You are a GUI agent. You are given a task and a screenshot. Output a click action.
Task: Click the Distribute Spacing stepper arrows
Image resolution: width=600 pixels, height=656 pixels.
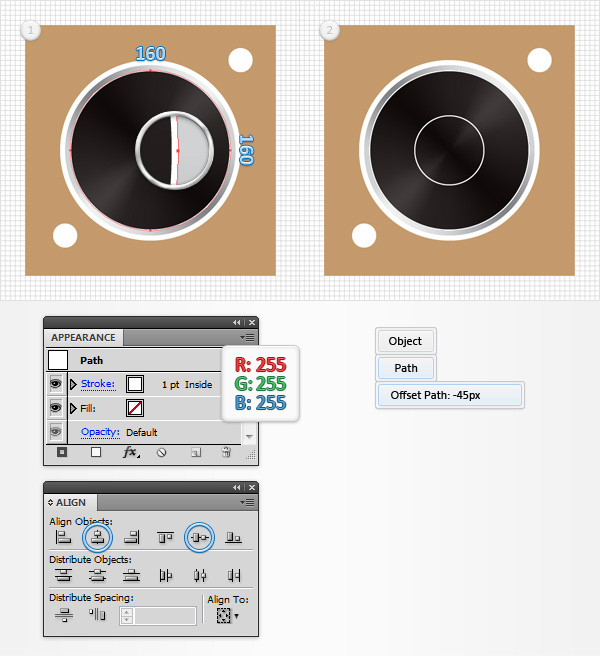point(127,616)
